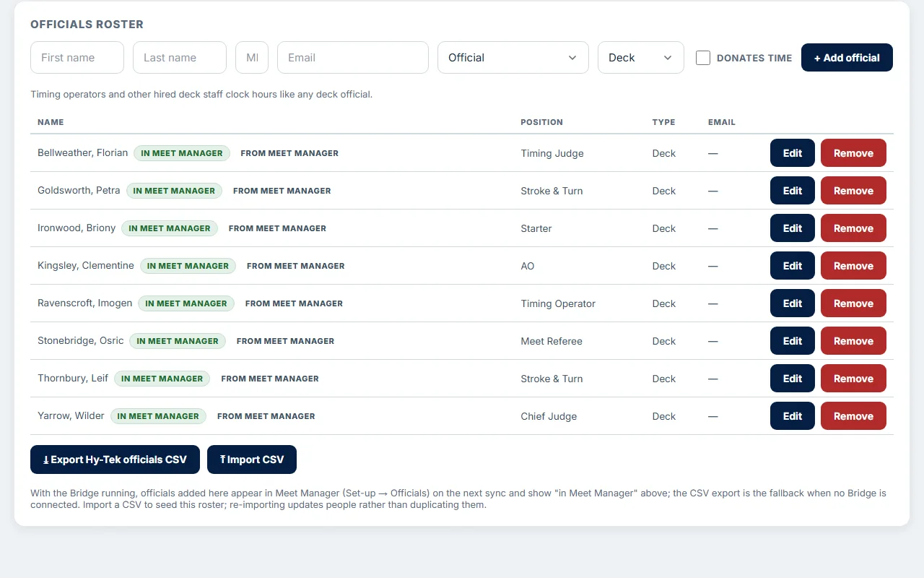Remove Yarrow, Wilder from roster
924x578 pixels.
(853, 416)
